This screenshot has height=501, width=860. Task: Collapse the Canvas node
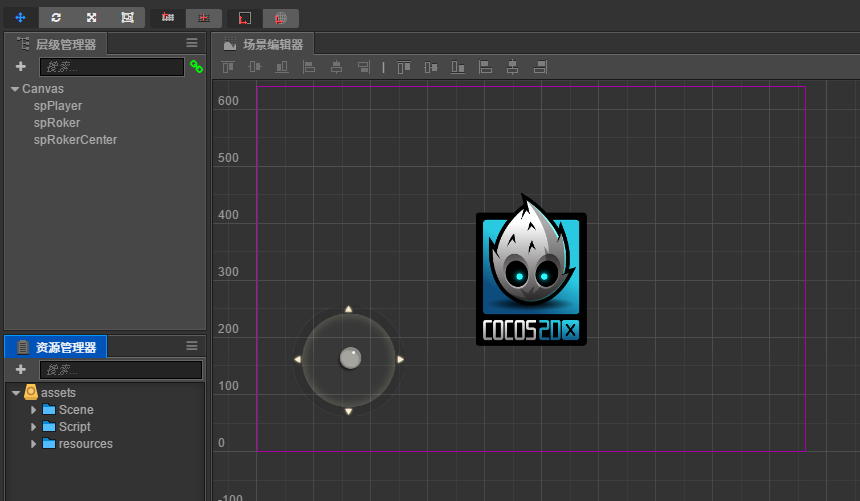pos(15,89)
